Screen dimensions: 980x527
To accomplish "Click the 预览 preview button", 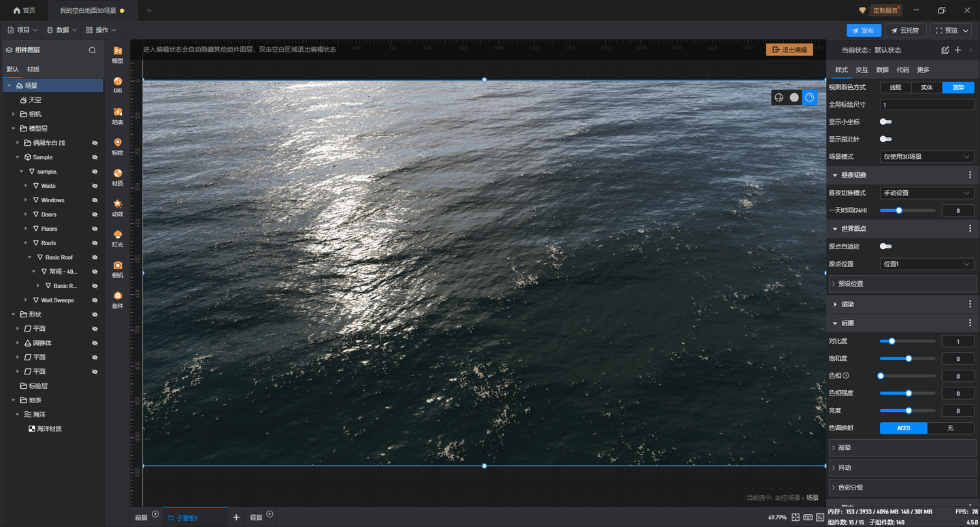I will [951, 31].
